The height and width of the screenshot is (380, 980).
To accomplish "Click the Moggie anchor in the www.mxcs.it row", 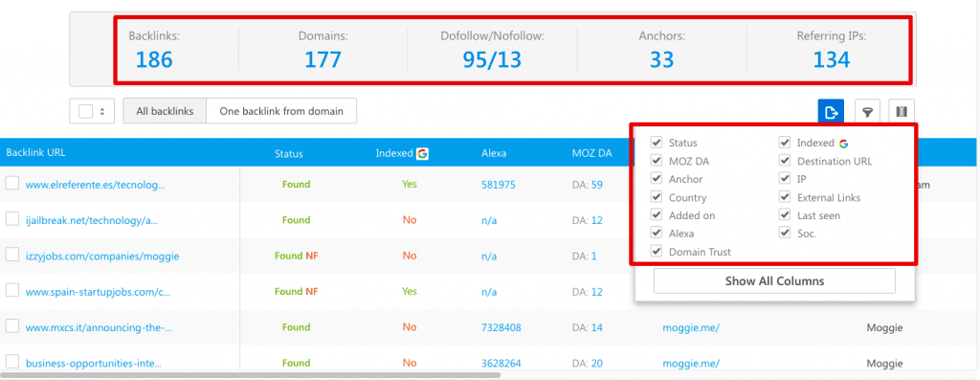I will pyautogui.click(x=884, y=327).
